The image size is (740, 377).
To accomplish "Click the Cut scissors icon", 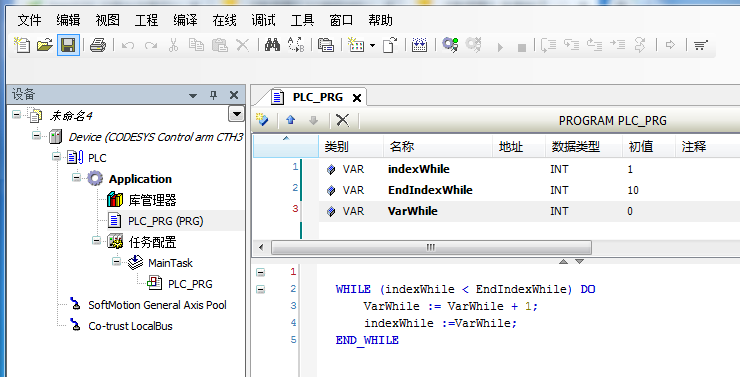I will [x=173, y=45].
